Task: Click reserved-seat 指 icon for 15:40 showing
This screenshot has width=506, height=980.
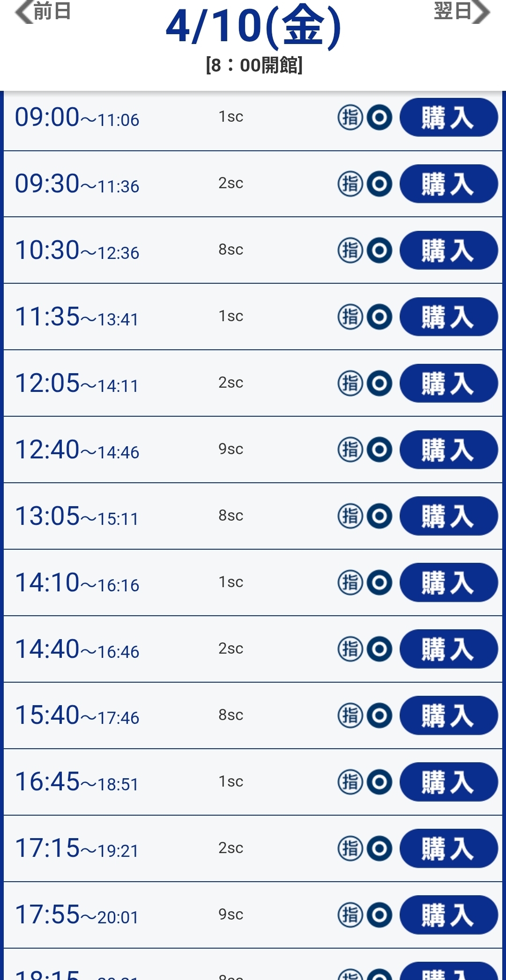Action: (350, 716)
